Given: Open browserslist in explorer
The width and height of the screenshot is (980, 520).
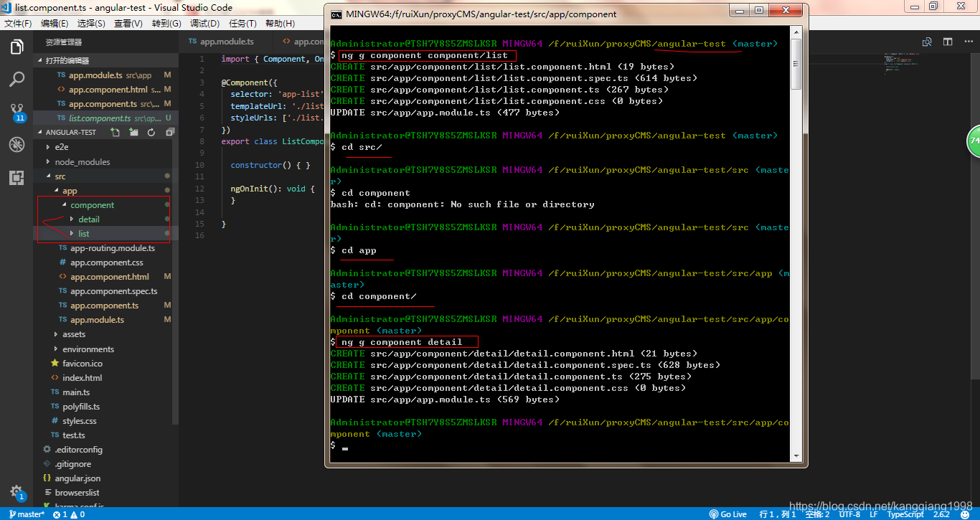Looking at the screenshot, I should [77, 493].
